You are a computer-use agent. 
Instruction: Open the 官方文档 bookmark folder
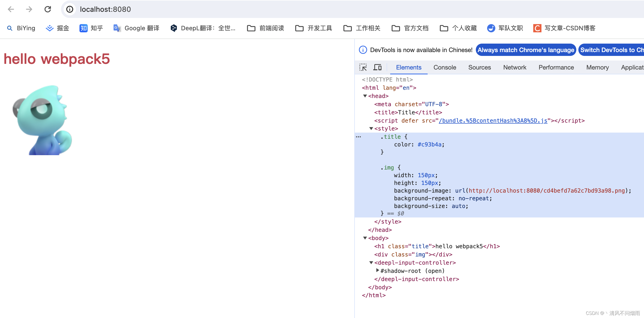click(410, 28)
